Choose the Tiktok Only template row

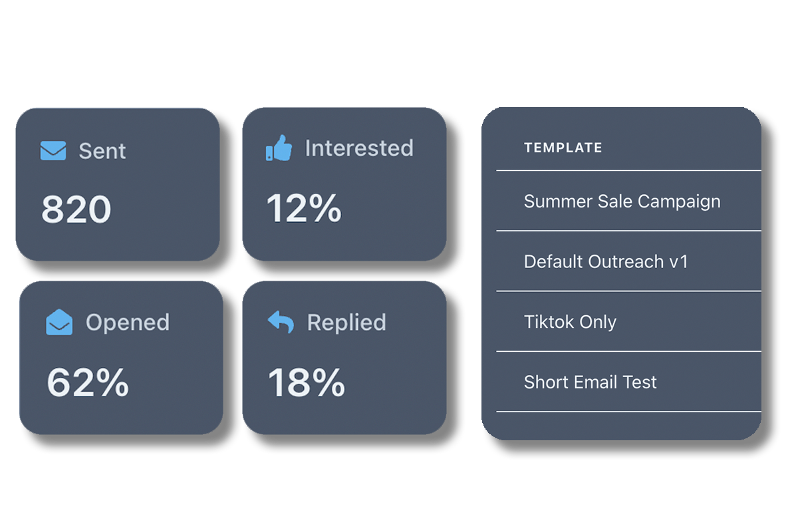570,322
